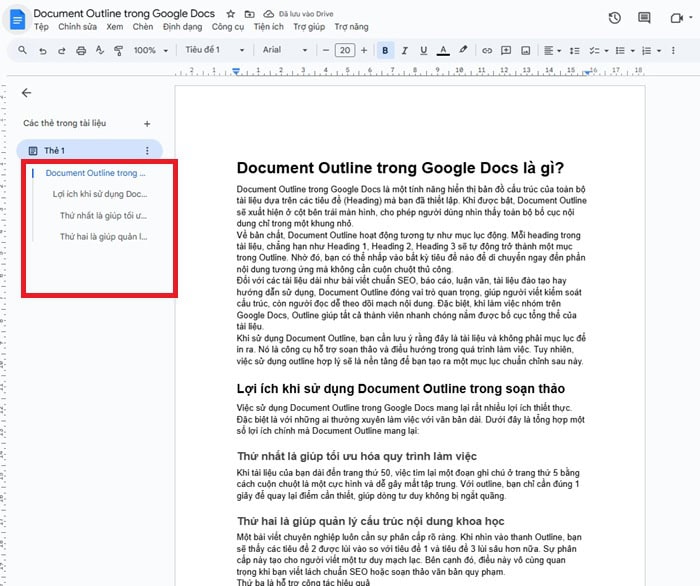Click the first-line indent marker on ruler
Screen dimensions: 700x586
point(236,70)
